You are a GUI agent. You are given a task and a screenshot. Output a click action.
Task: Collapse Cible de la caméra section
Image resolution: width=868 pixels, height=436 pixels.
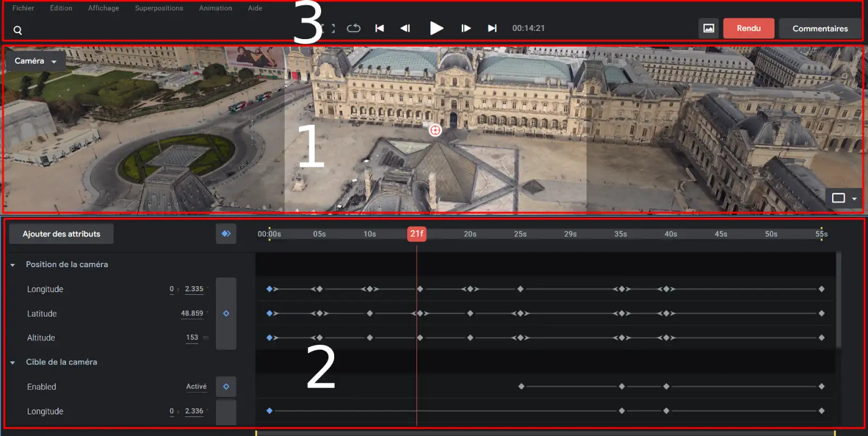[12, 363]
